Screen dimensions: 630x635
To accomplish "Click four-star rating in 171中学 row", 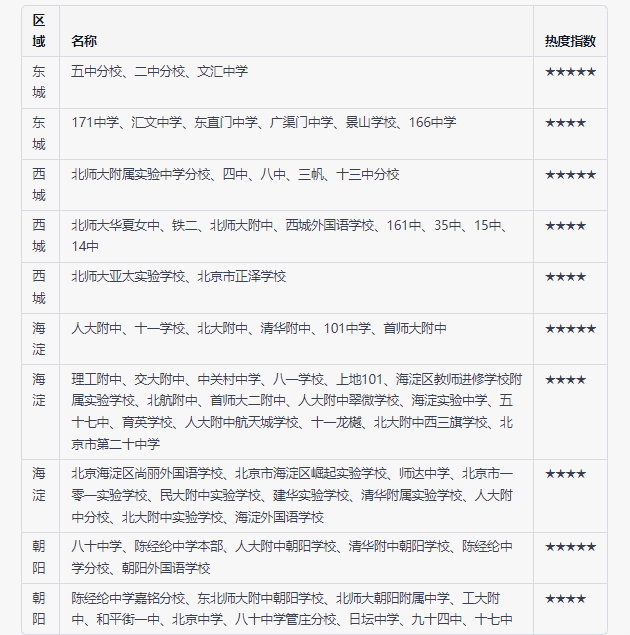I will (x=565, y=122).
